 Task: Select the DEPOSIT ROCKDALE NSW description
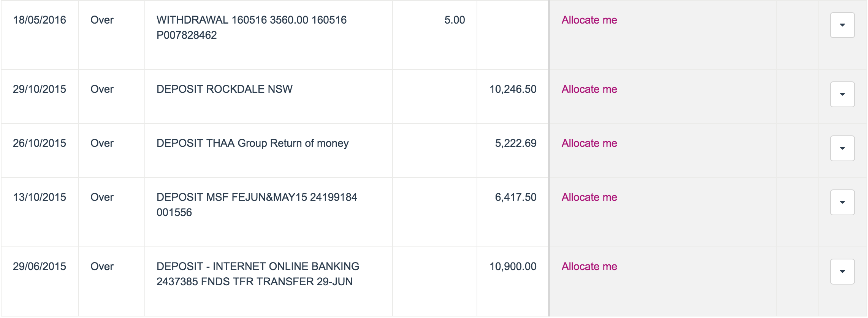[x=225, y=89]
